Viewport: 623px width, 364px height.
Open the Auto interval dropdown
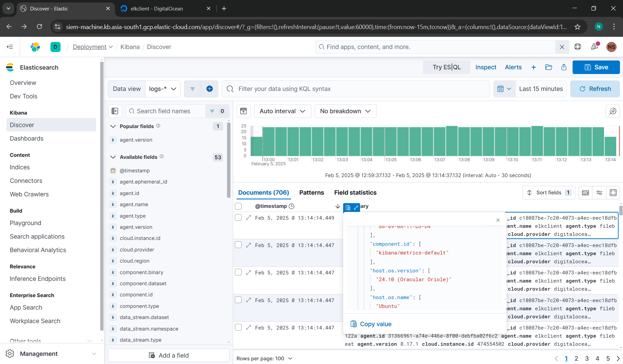283,111
